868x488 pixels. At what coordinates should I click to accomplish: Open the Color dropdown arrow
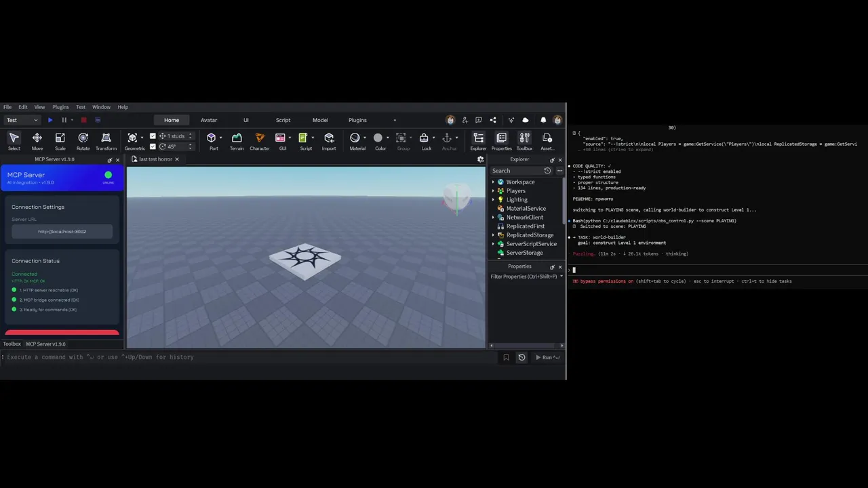pyautogui.click(x=387, y=138)
